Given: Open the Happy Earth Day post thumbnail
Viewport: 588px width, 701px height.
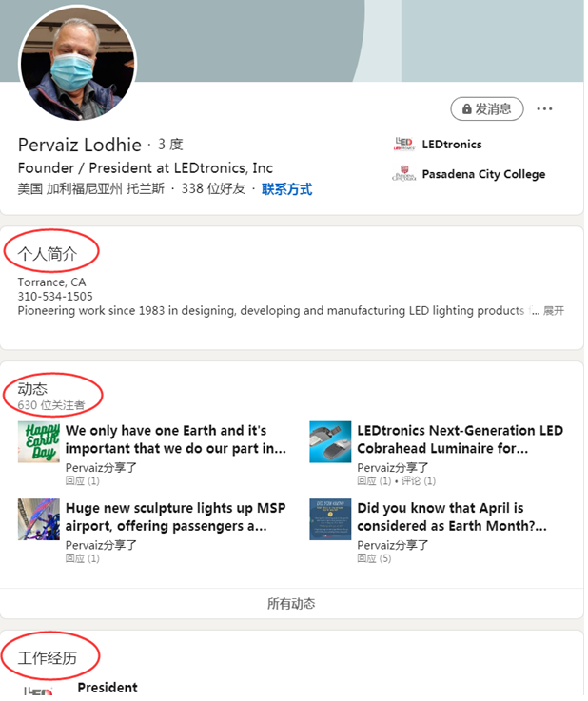Looking at the screenshot, I should click(x=39, y=442).
